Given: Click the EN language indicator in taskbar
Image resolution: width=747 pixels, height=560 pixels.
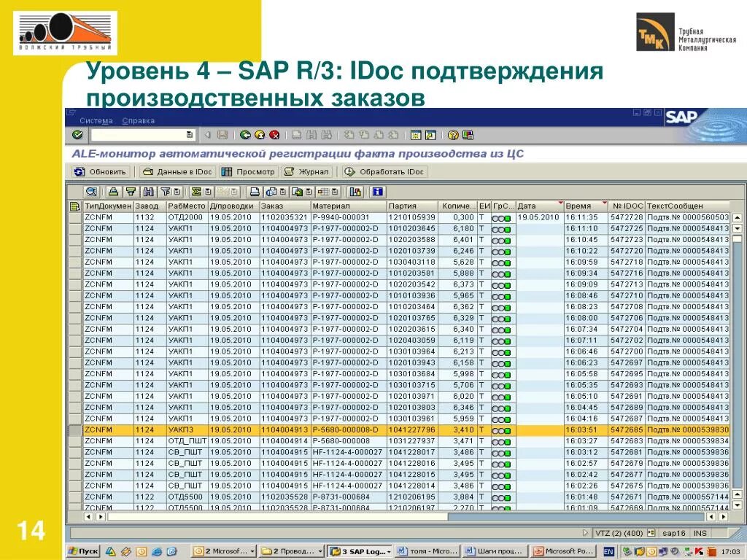Looking at the screenshot, I should click(x=608, y=551).
